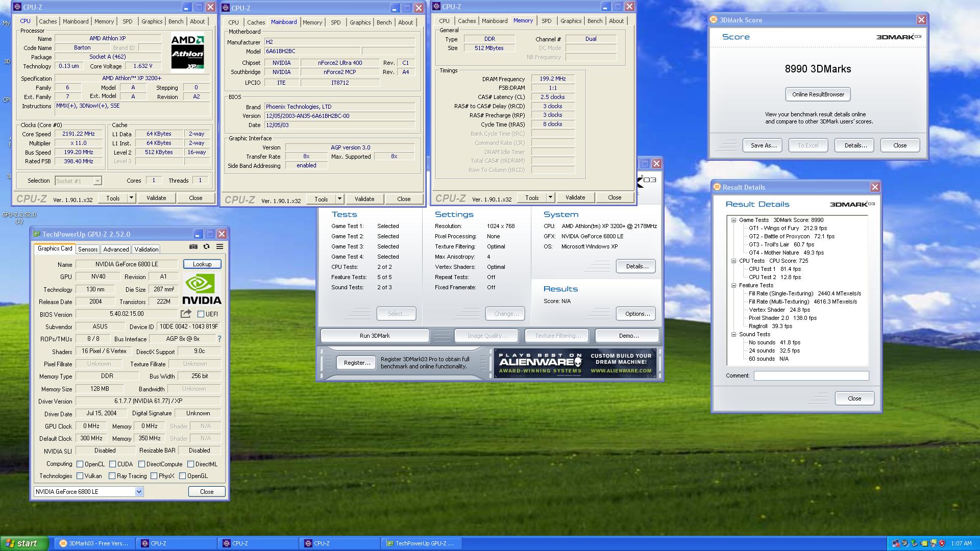Click the NVIDIA settings tray icon
The image size is (980, 551).
pos(923,543)
